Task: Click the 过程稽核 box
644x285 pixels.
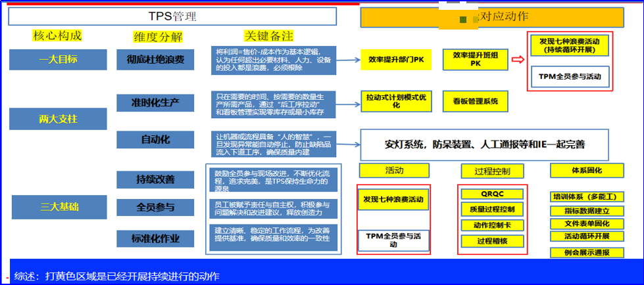Action: (493, 241)
